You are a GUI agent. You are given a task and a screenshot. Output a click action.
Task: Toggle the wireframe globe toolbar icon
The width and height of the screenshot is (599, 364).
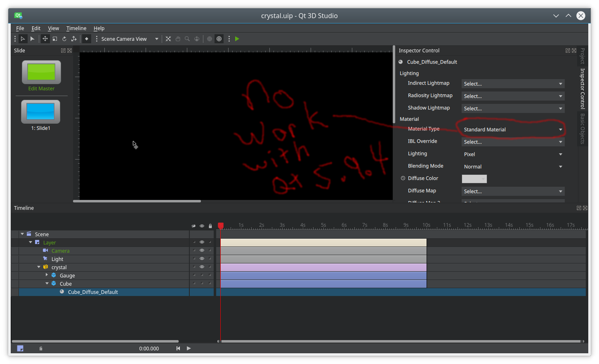pyautogui.click(x=219, y=39)
